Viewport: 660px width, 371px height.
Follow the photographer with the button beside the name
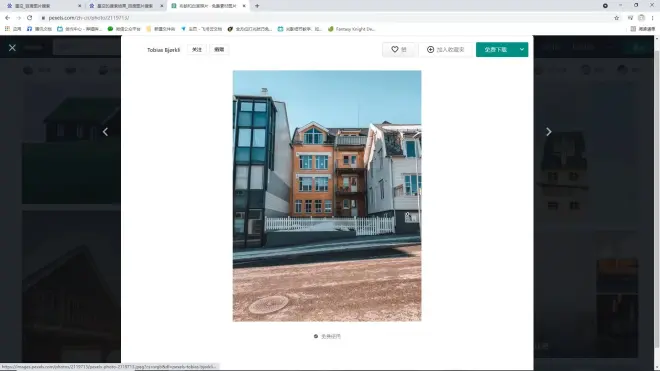[197, 49]
